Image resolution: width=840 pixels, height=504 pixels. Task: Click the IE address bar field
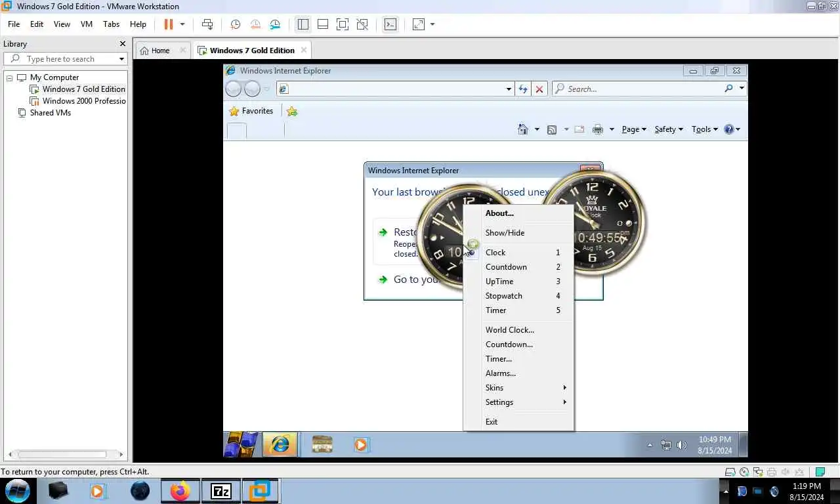pyautogui.click(x=396, y=89)
